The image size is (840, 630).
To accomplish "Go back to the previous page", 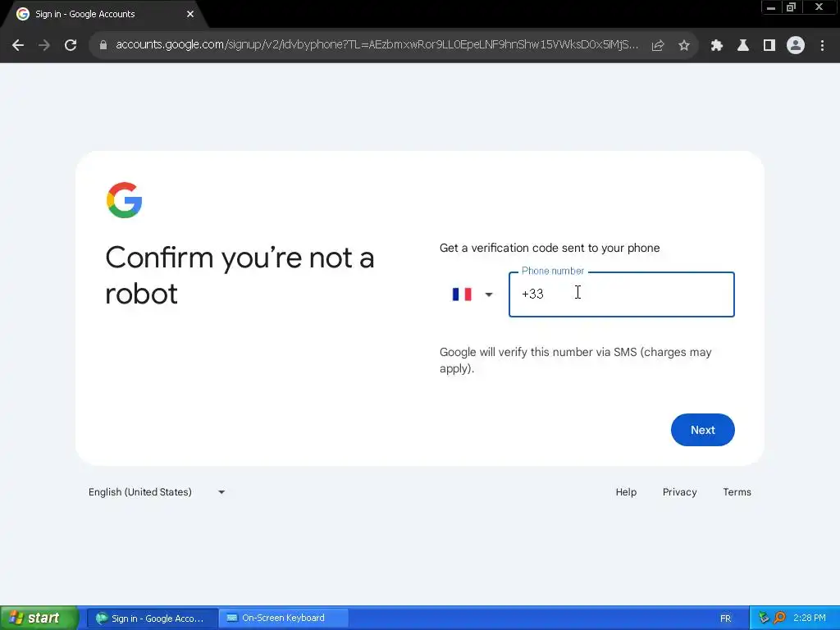I will [18, 46].
